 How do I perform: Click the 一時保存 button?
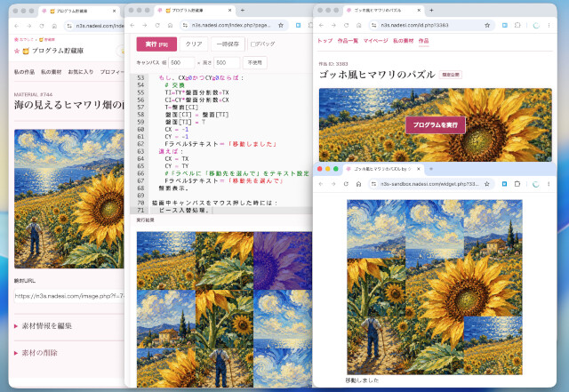(228, 44)
